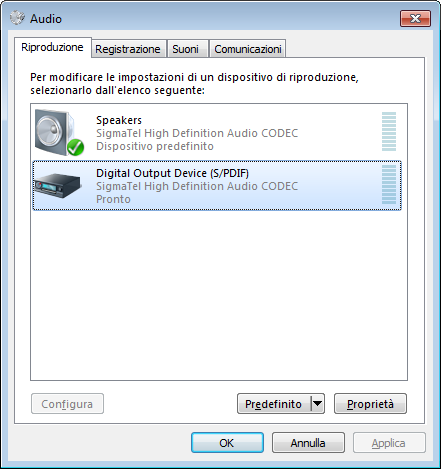
Task: Select the Speakers device icon
Action: [59, 132]
